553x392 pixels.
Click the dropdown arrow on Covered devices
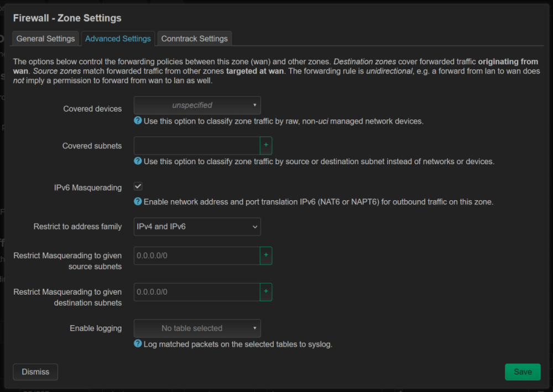tap(255, 105)
